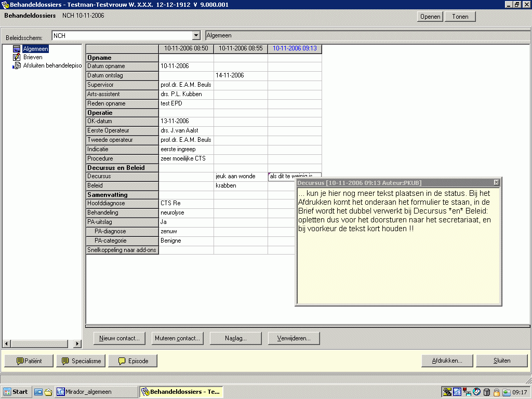Click the Specialisme note button
Screen dimensions: 532x399
coord(81,361)
